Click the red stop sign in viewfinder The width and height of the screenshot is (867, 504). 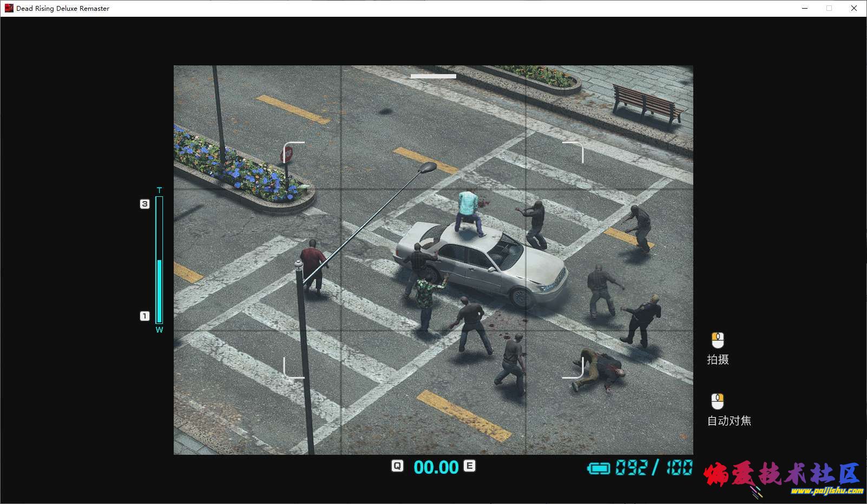pos(286,155)
